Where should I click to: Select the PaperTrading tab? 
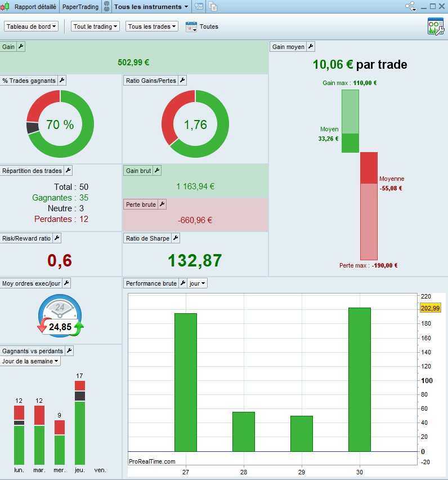click(80, 7)
